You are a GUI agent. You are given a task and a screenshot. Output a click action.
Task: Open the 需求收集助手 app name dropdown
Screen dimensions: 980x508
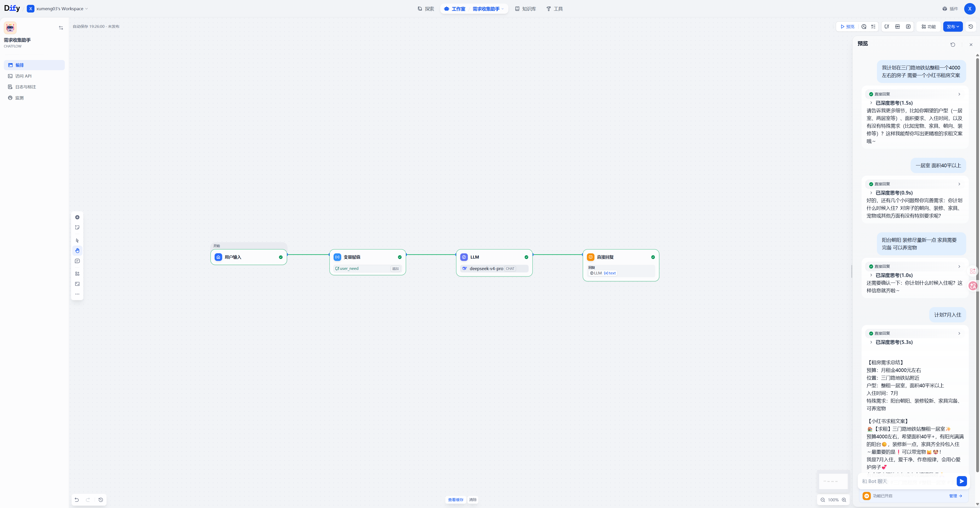coord(488,9)
